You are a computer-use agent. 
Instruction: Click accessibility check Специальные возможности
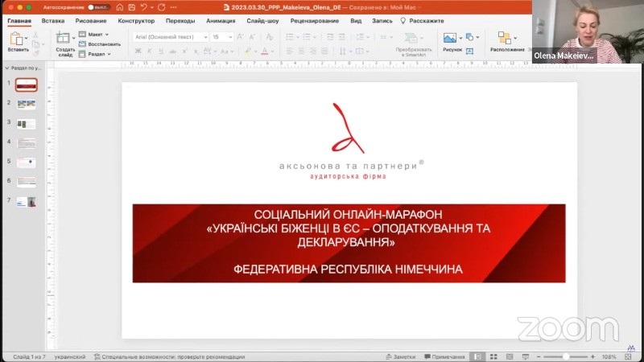coord(169,356)
